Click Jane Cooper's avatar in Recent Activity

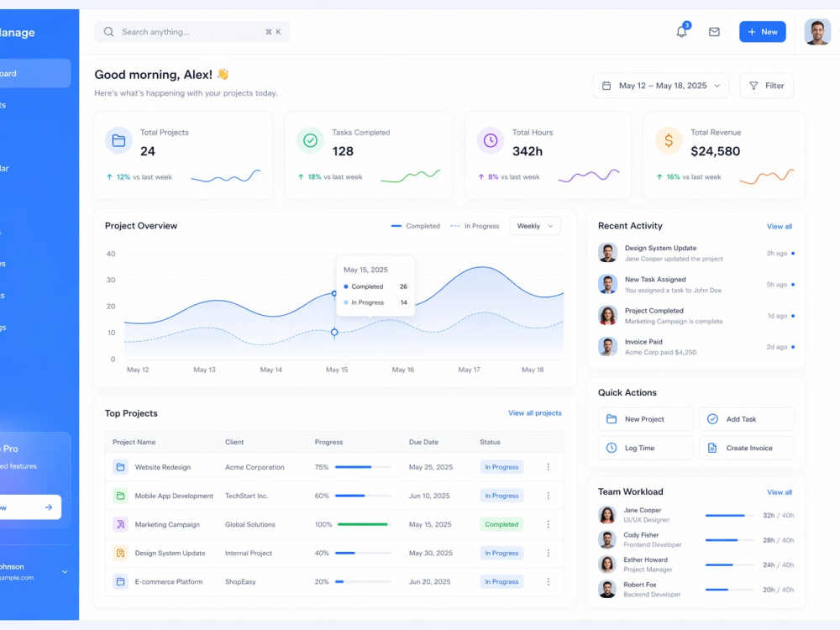[607, 252]
